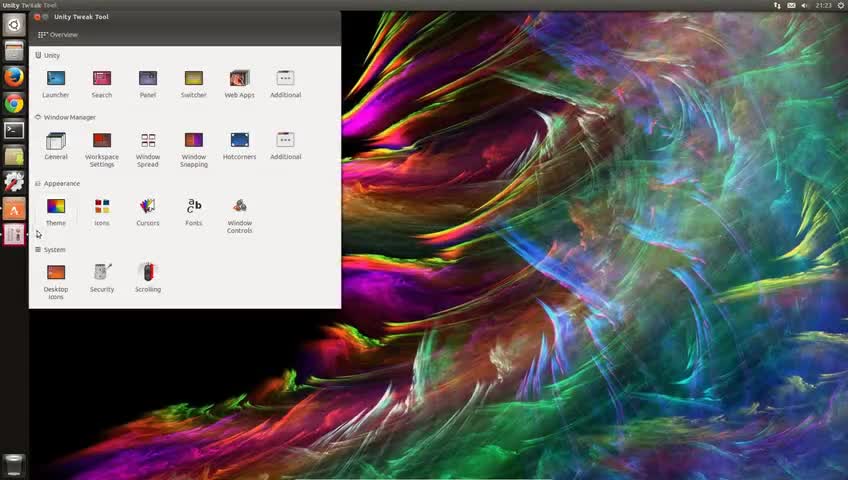Open the mail indicator in top panel
The height and width of the screenshot is (480, 848).
(791, 5)
